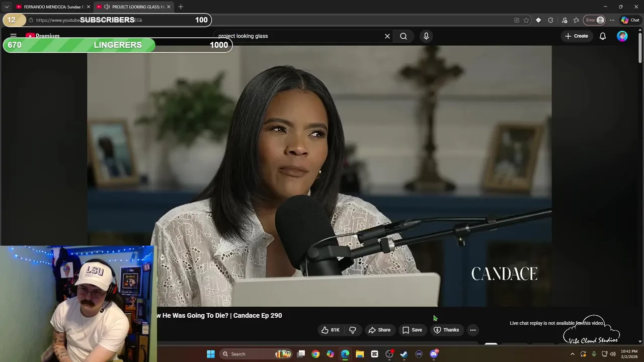The width and height of the screenshot is (644, 362).
Task: Send Thanks to the creator
Action: (x=446, y=330)
